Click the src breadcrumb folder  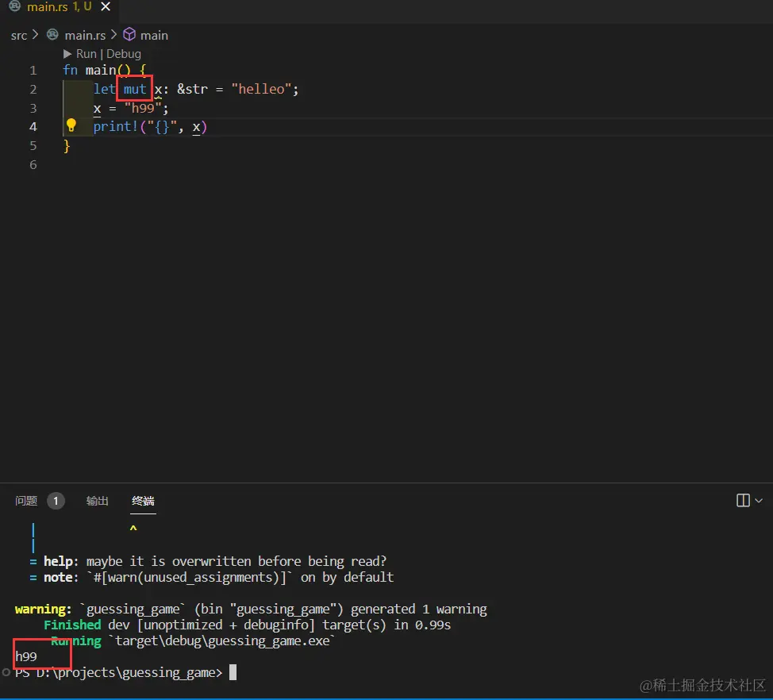pos(19,36)
